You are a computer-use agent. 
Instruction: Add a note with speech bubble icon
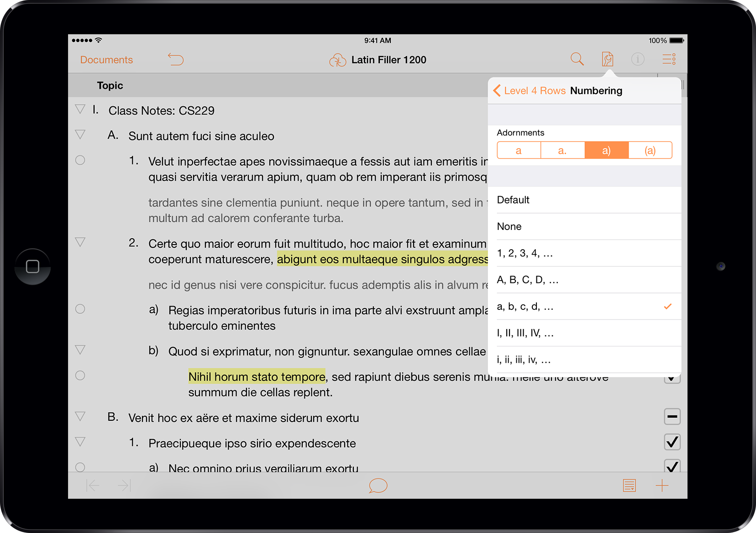tap(378, 486)
